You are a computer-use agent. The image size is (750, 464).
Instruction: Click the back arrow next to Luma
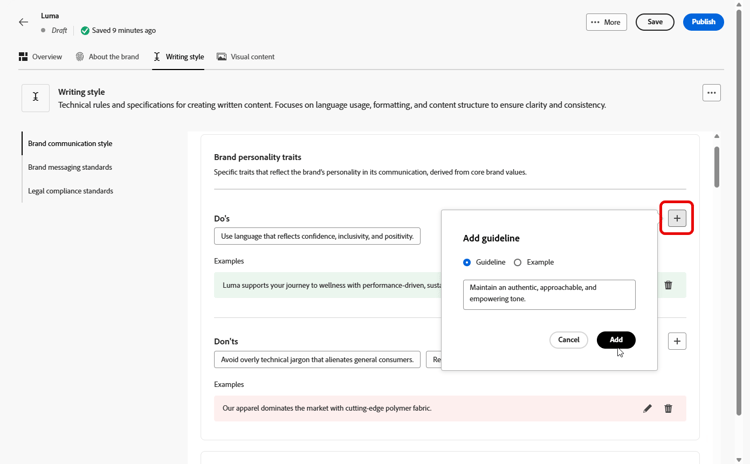coord(24,22)
